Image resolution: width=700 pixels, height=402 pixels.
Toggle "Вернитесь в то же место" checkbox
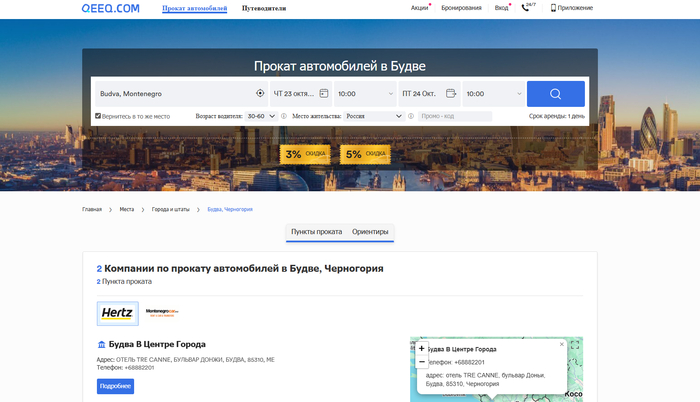98,116
